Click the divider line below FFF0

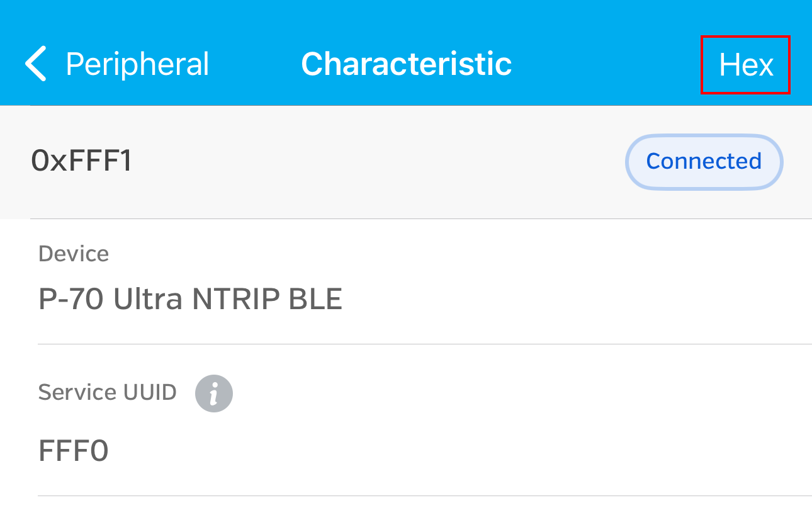[425, 496]
